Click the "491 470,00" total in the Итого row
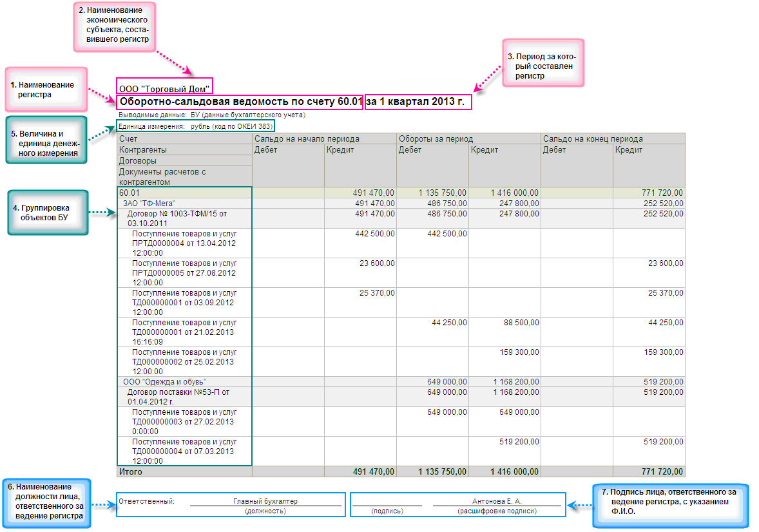Viewport: 759px width, 532px height. tap(374, 471)
